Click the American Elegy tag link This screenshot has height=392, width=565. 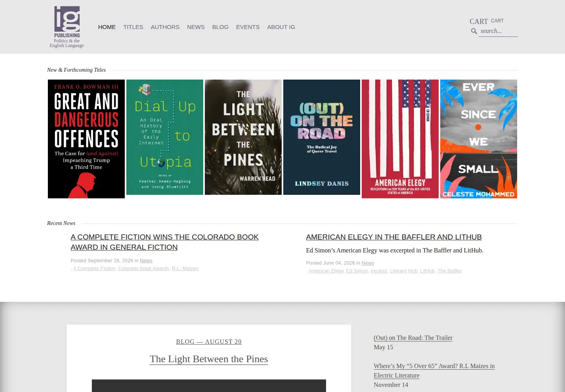[326, 271]
